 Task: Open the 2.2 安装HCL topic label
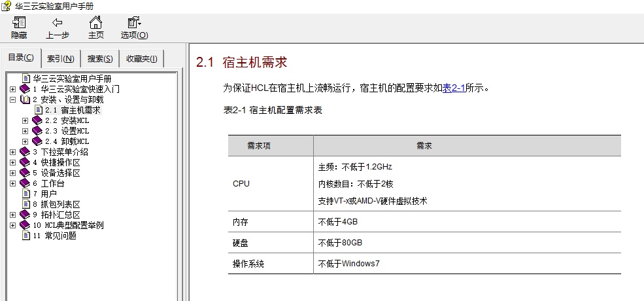coord(67,120)
